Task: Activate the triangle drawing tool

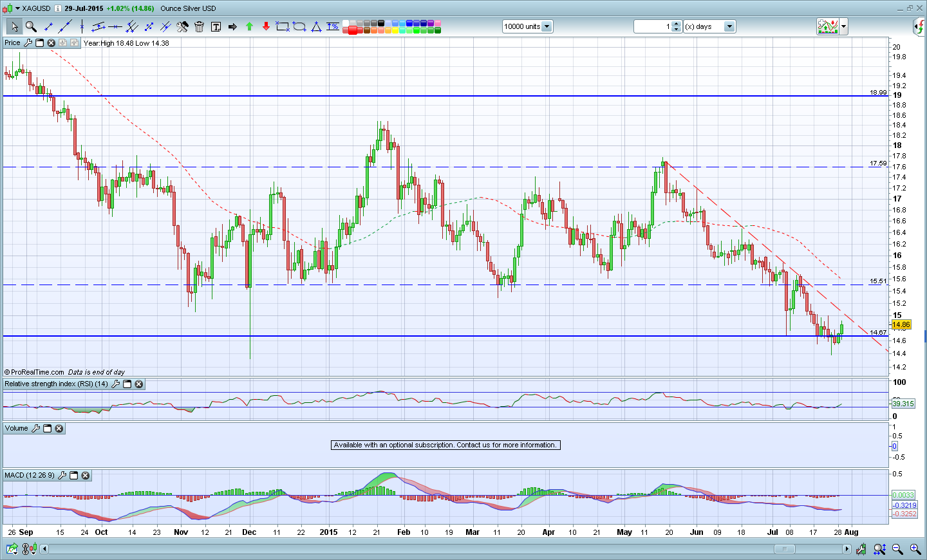Action: coord(316,26)
